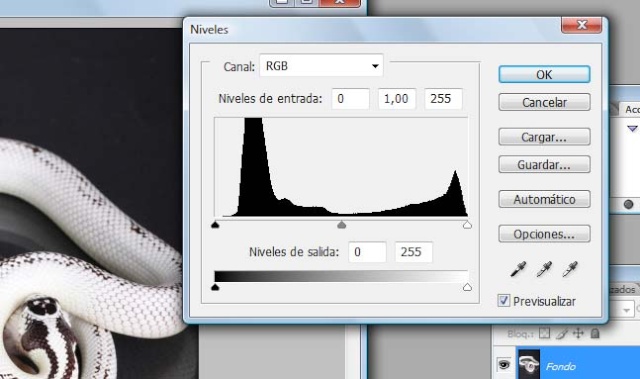Image resolution: width=640 pixels, height=379 pixels.
Task: Select the gray point eyedropper
Action: pos(544,269)
